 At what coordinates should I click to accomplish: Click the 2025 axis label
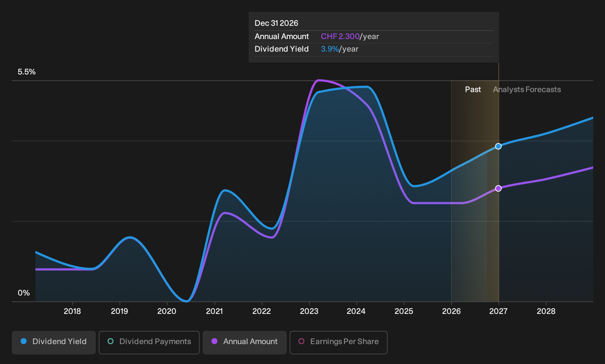click(x=404, y=311)
